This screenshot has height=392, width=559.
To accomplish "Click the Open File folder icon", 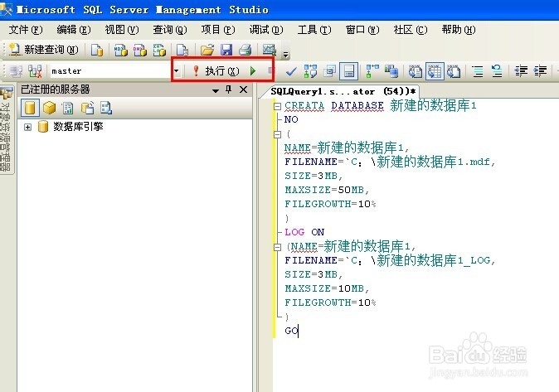I will point(207,50).
